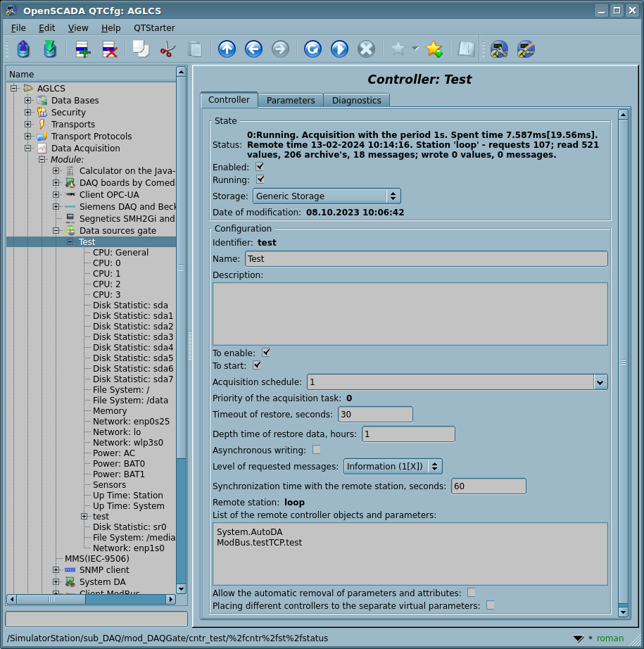Viewport: 644px width, 649px height.
Task: Go up one level with the up arrow icon
Action: [227, 49]
